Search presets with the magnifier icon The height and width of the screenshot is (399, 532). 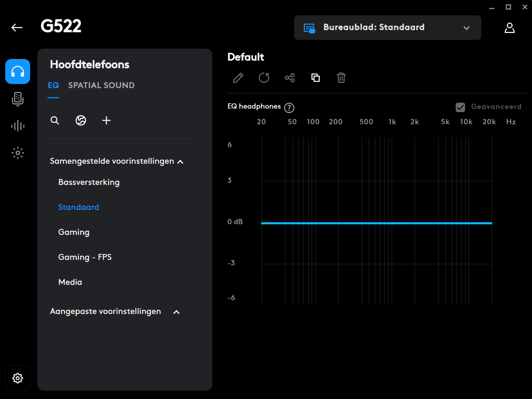click(x=55, y=121)
